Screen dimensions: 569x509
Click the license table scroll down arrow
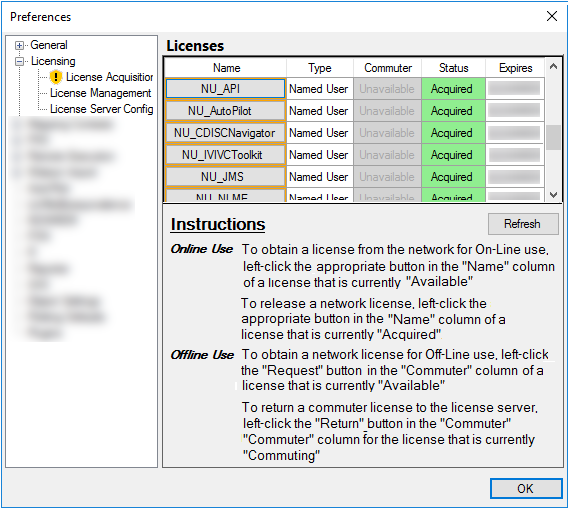tap(553, 195)
